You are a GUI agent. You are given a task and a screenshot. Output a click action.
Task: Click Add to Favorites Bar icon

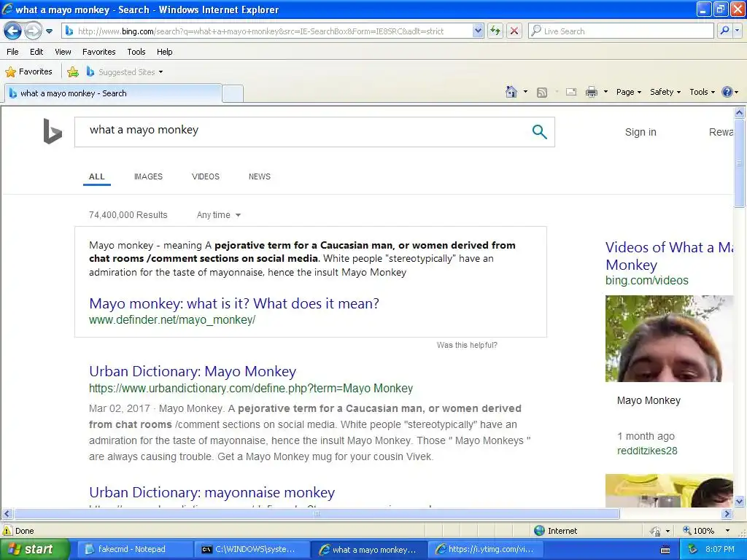tap(73, 72)
